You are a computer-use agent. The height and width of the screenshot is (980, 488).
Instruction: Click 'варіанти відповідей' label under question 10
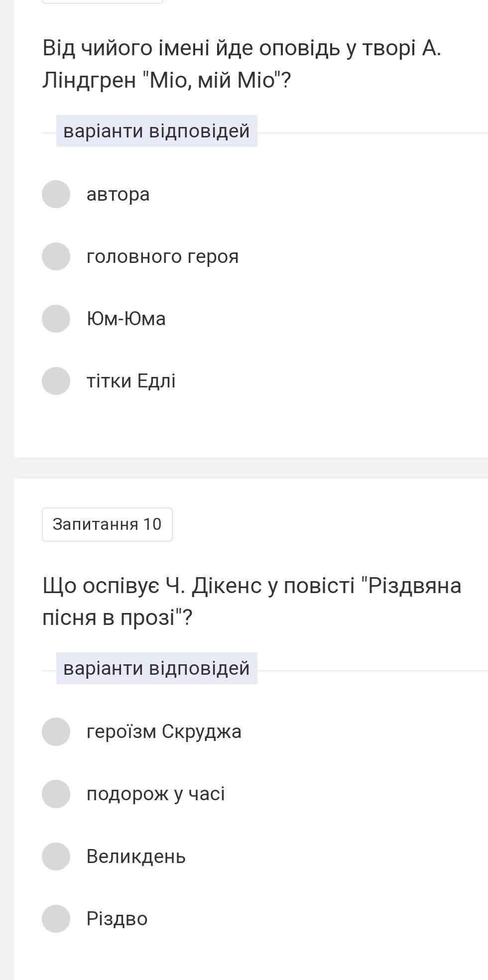point(156,668)
